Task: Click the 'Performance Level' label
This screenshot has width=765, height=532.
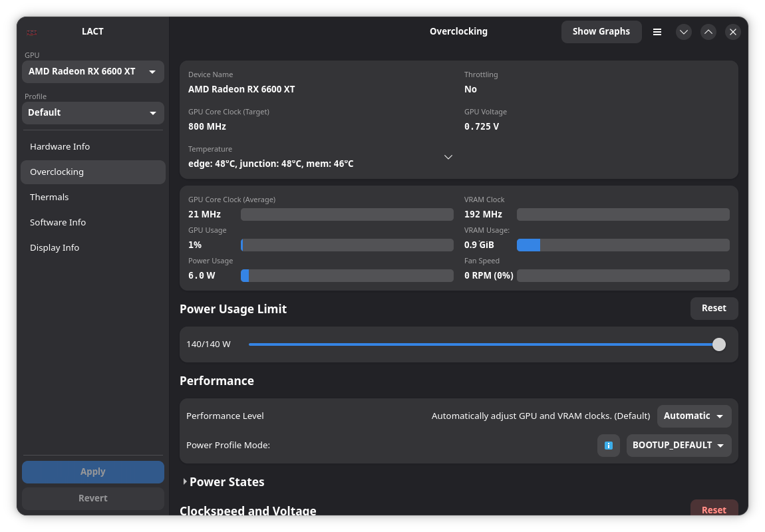Action: point(225,416)
